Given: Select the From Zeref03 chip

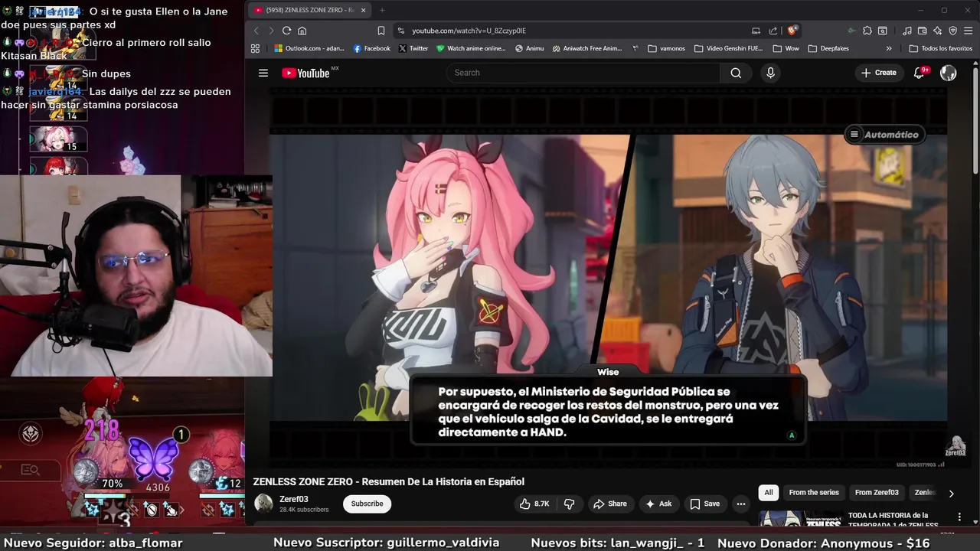Looking at the screenshot, I should 877,493.
